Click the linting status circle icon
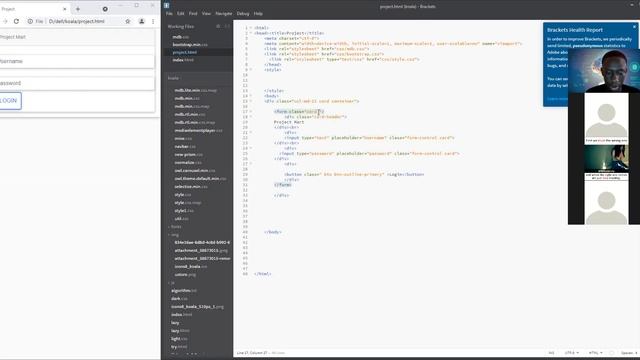This screenshot has width=640, height=360. (x=611, y=353)
